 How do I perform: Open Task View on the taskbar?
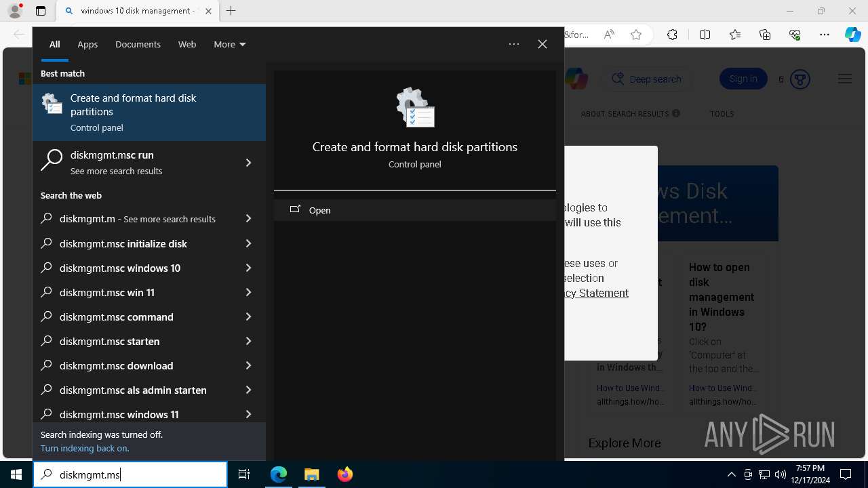[244, 474]
